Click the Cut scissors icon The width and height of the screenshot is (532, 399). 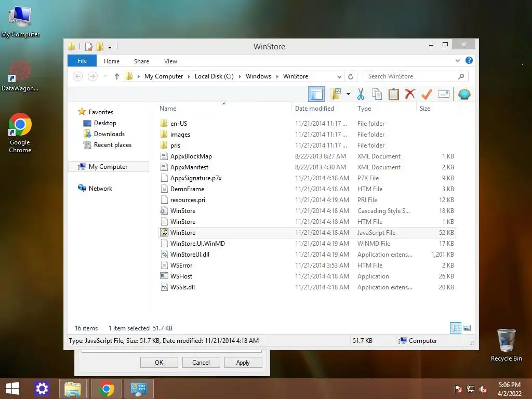point(361,94)
